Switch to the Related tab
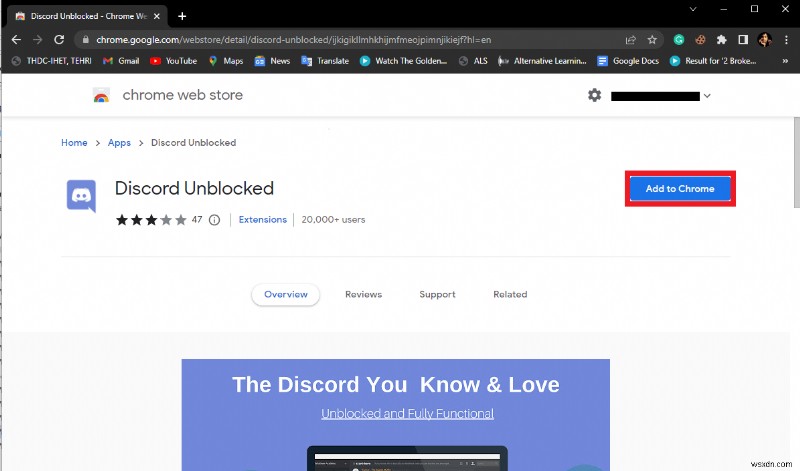 510,294
